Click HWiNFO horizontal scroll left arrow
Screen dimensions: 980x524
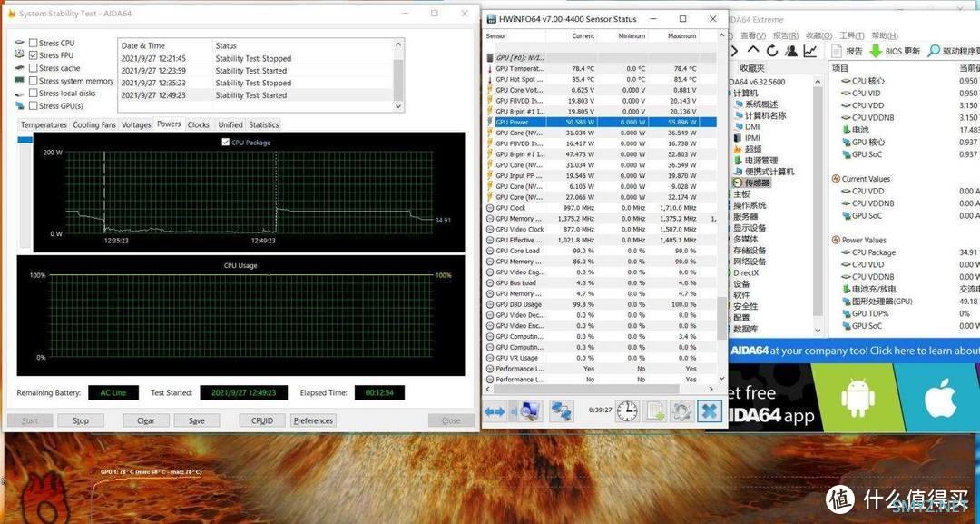point(489,389)
